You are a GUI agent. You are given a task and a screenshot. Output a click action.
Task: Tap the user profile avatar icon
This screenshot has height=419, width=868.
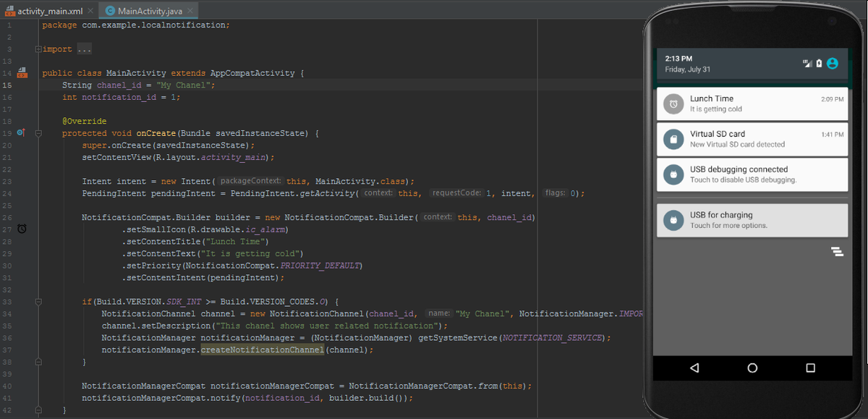833,63
